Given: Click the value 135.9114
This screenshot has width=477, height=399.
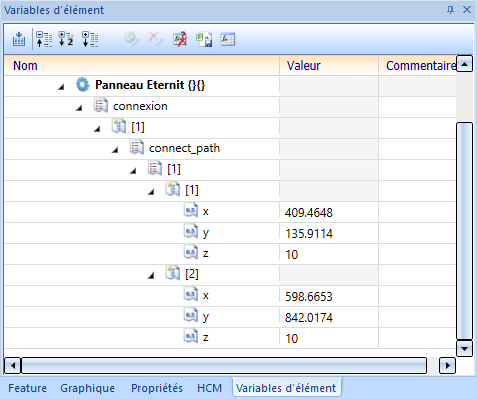Looking at the screenshot, I should [x=309, y=233].
